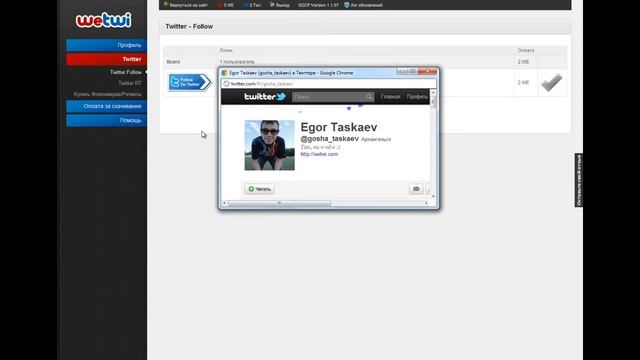Click the Follow On Twitter arrow button
640x360 pixels.
190,82
